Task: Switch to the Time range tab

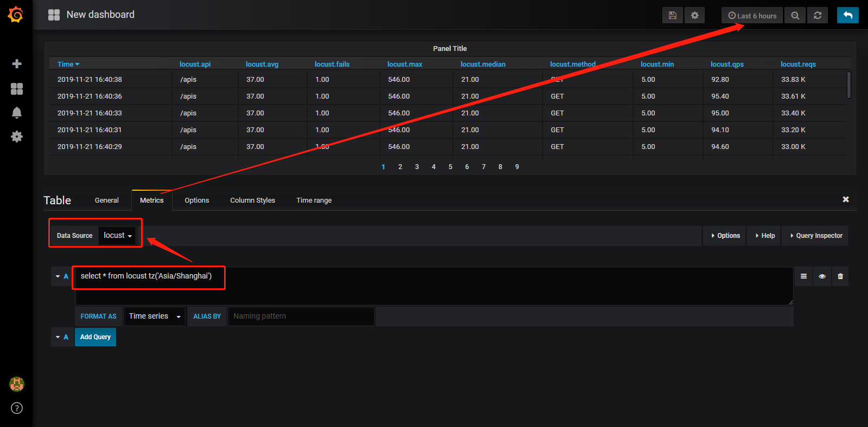Action: click(314, 200)
